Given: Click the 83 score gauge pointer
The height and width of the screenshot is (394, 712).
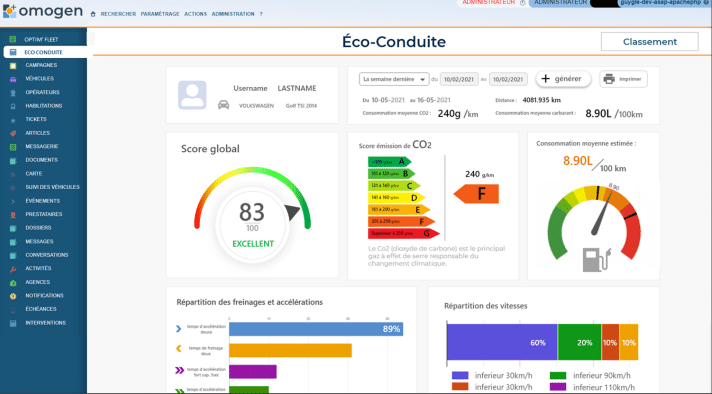Looking at the screenshot, I should (x=292, y=212).
